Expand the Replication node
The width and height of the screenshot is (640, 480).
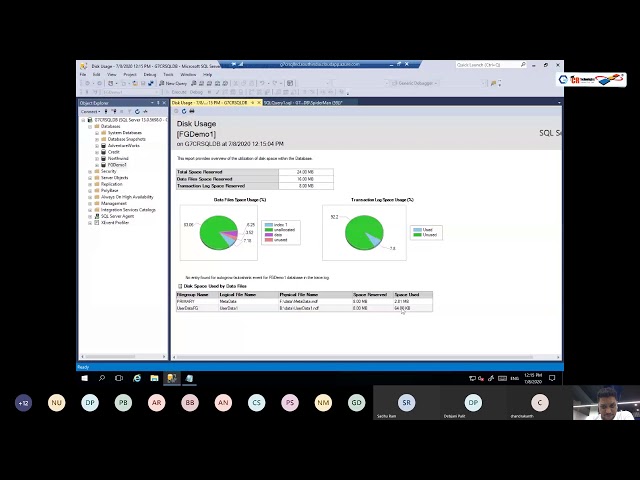click(x=90, y=184)
